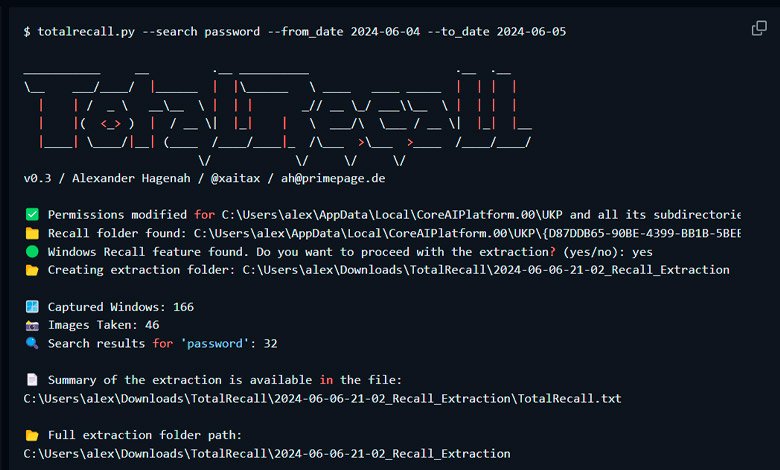The height and width of the screenshot is (470, 780).
Task: Click the camera icon beside Images Taken
Action: (x=32, y=325)
